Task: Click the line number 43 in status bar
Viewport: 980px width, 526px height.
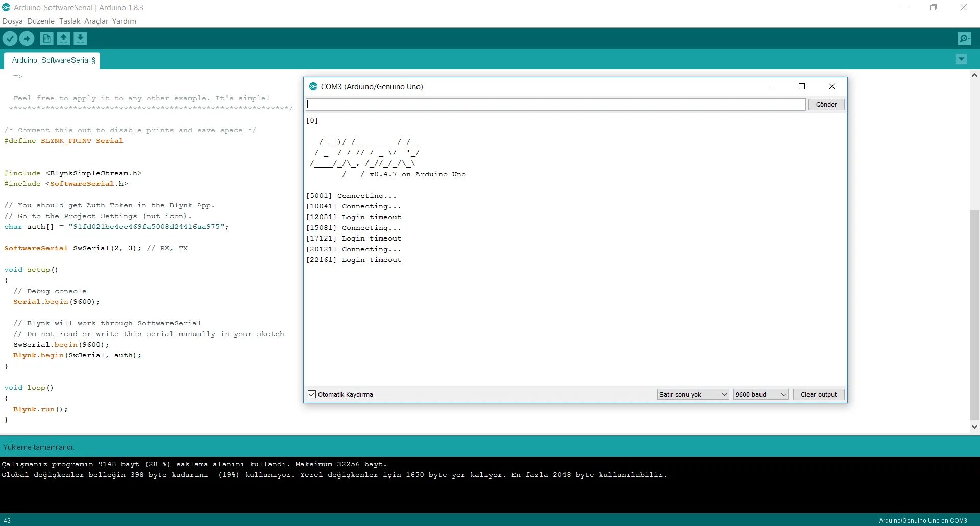Action: (x=7, y=521)
